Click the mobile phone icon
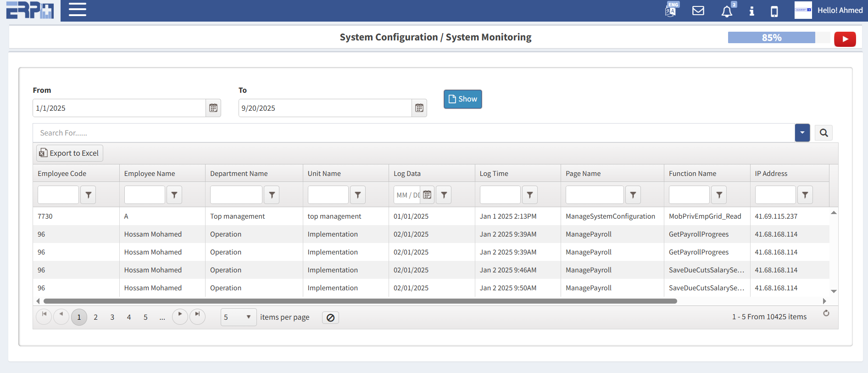 (x=774, y=11)
